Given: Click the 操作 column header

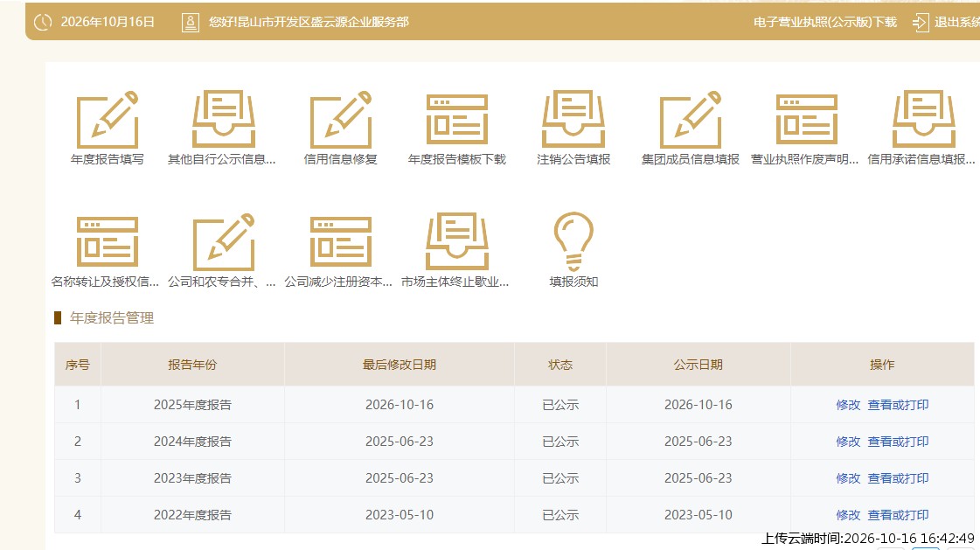Looking at the screenshot, I should click(882, 365).
